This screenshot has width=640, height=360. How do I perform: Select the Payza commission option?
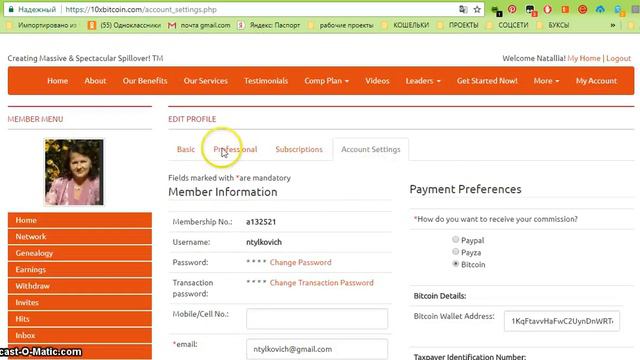pos(456,252)
